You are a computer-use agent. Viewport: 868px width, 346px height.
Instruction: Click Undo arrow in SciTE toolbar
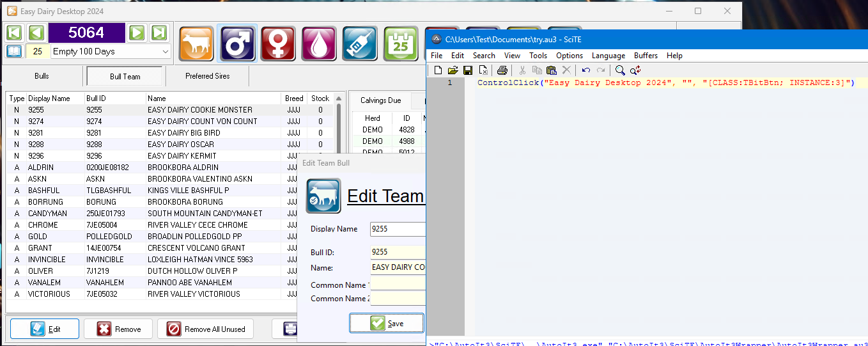point(585,70)
